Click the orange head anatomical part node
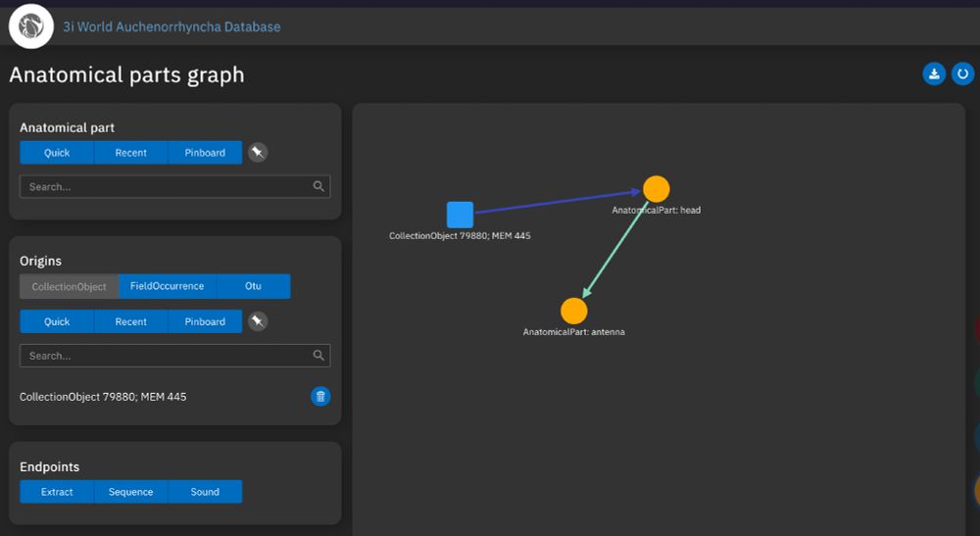Image resolution: width=980 pixels, height=536 pixels. pos(657,189)
